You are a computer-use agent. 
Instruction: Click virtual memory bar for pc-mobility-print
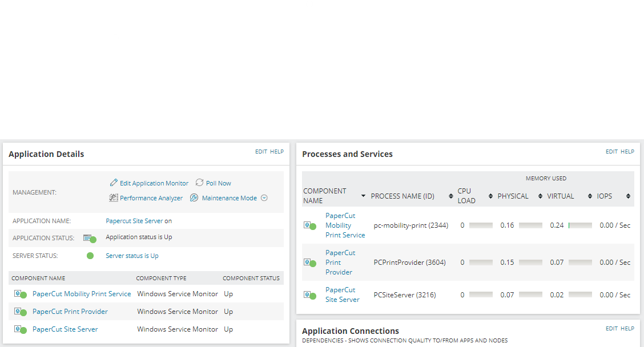[580, 225]
